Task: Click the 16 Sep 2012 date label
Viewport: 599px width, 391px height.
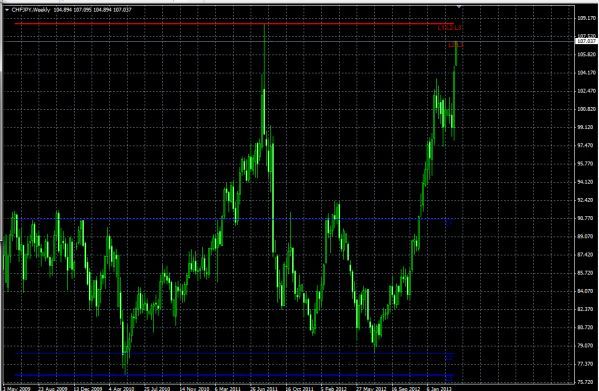Action: click(x=405, y=388)
